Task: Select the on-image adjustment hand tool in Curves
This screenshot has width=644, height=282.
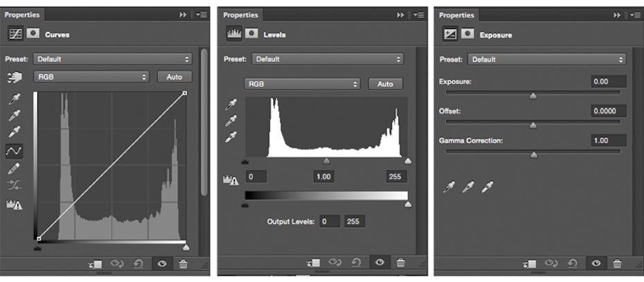Action: point(14,78)
